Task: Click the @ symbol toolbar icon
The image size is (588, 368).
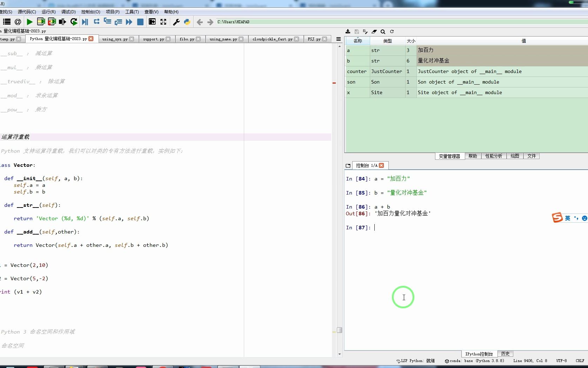Action: click(x=18, y=22)
